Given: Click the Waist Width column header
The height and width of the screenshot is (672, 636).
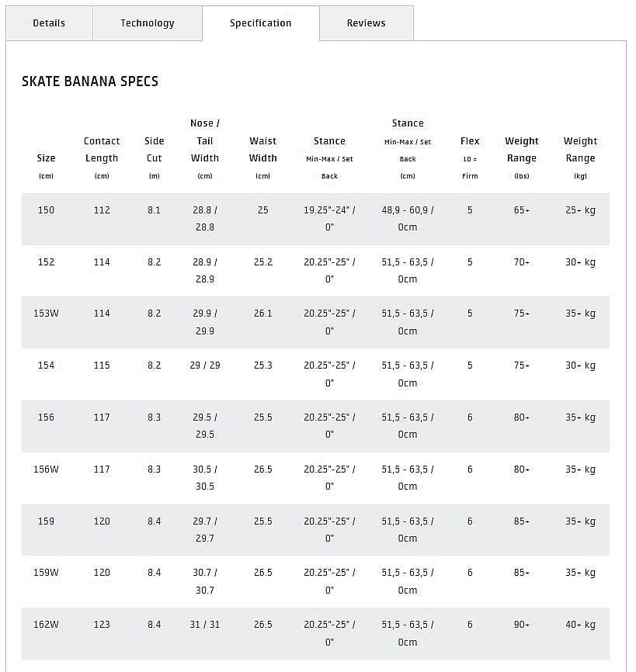Looking at the screenshot, I should [x=263, y=150].
